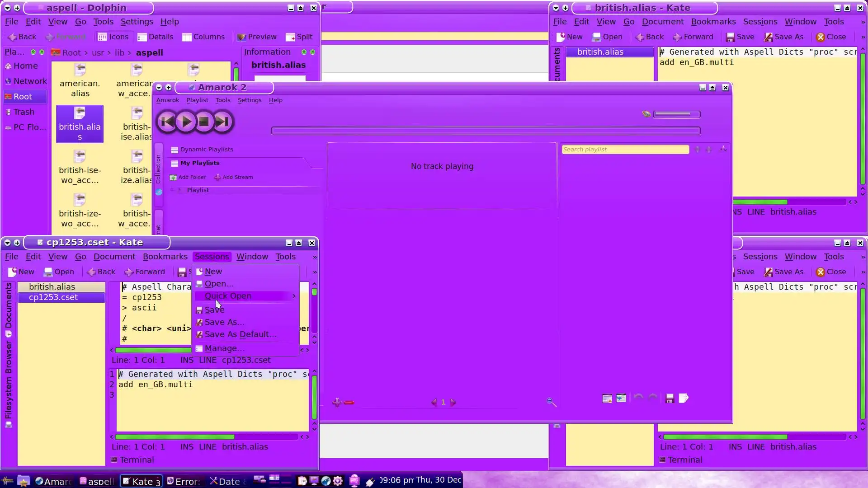Viewport: 868px width, 488px height.
Task: Click the magnifier zoom icon in context pane
Action: [551, 402]
